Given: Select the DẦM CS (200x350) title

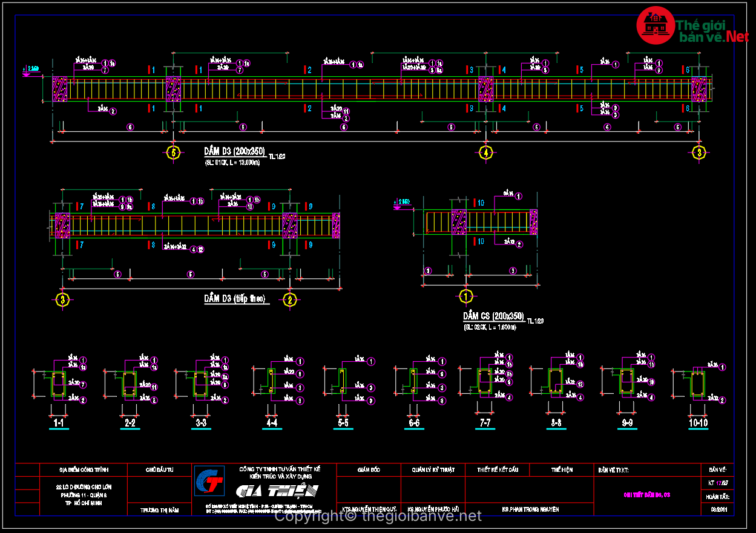Looking at the screenshot, I should point(493,316).
